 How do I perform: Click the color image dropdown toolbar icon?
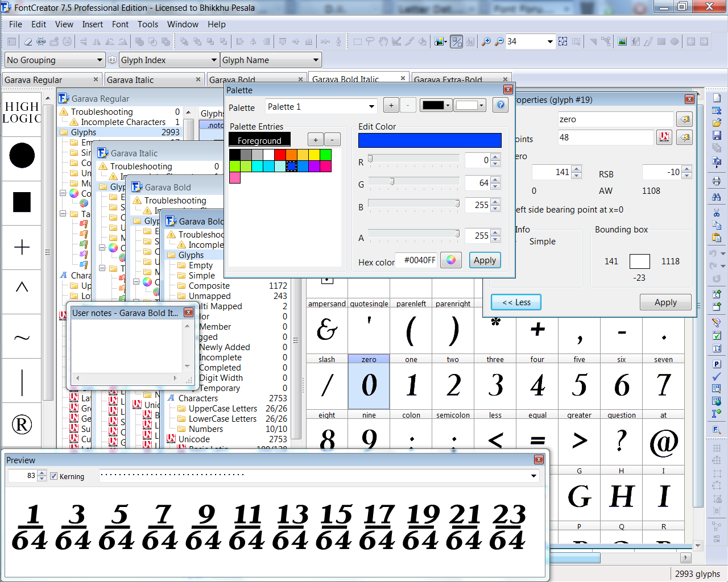coord(440,41)
